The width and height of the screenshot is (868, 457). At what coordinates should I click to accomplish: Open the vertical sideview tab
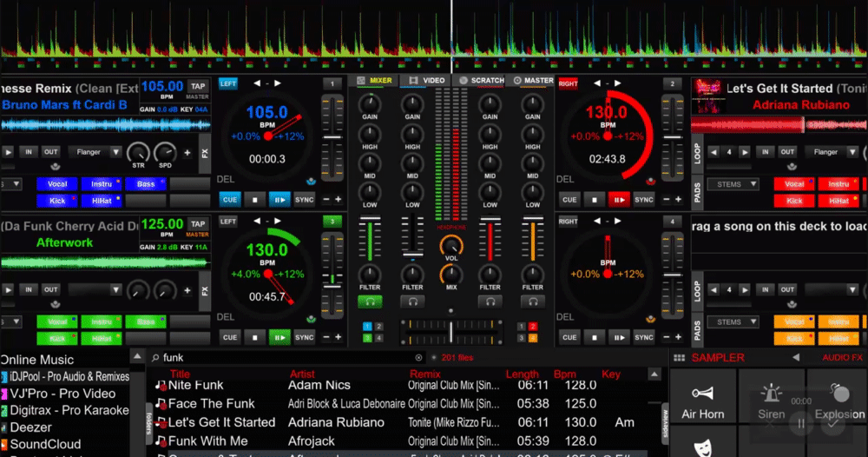[x=665, y=424]
